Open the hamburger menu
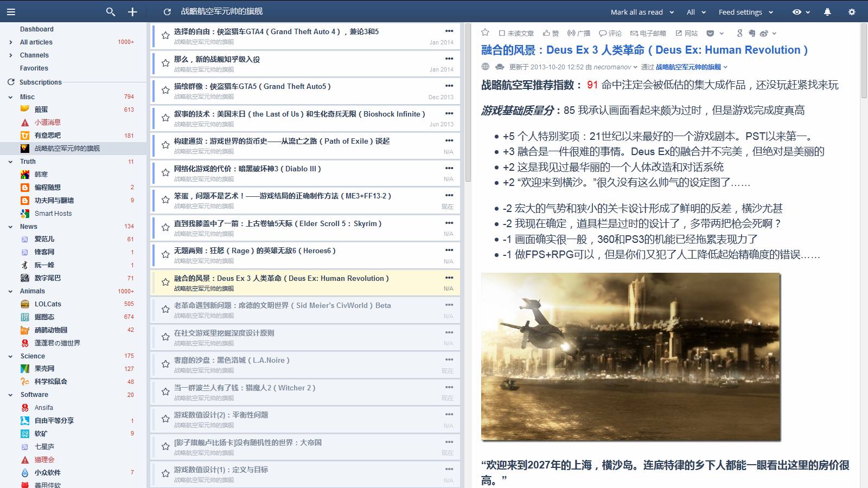This screenshot has height=488, width=868. pyautogui.click(x=11, y=11)
